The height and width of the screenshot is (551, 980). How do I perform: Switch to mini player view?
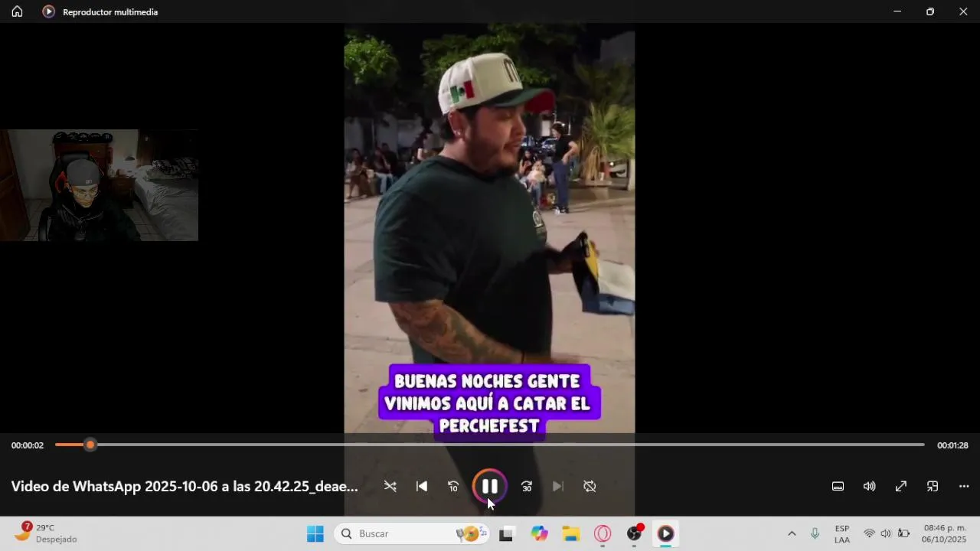[x=933, y=486]
